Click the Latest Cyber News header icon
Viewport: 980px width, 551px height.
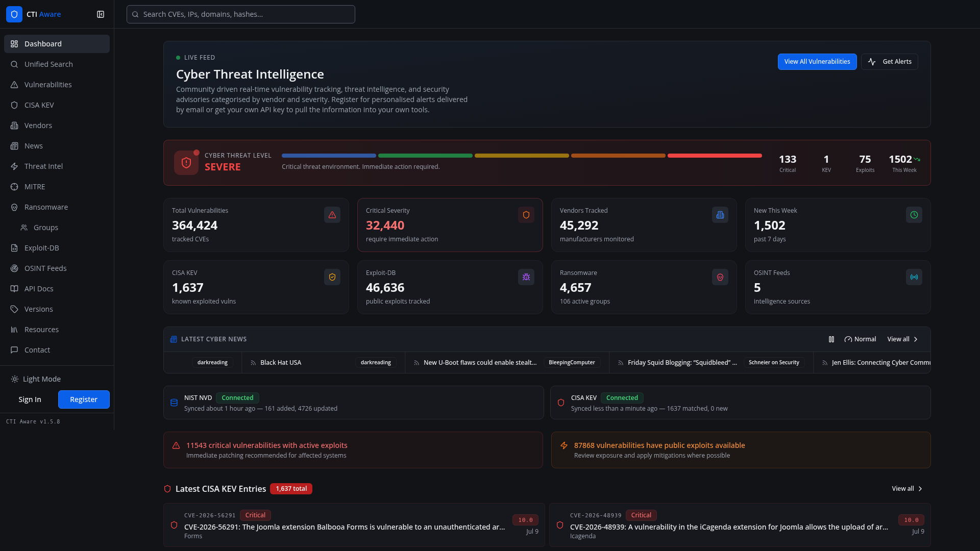(x=174, y=339)
